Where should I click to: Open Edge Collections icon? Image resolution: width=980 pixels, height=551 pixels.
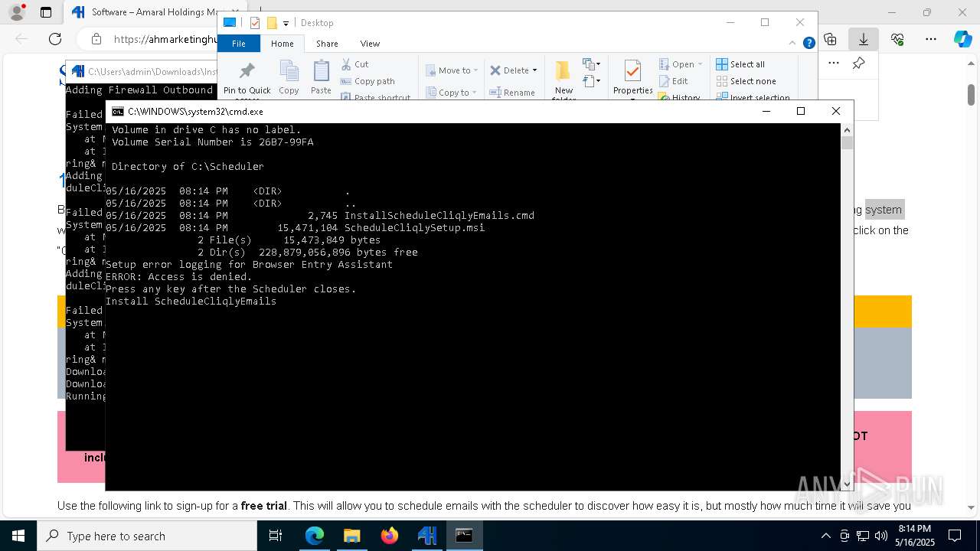(830, 39)
